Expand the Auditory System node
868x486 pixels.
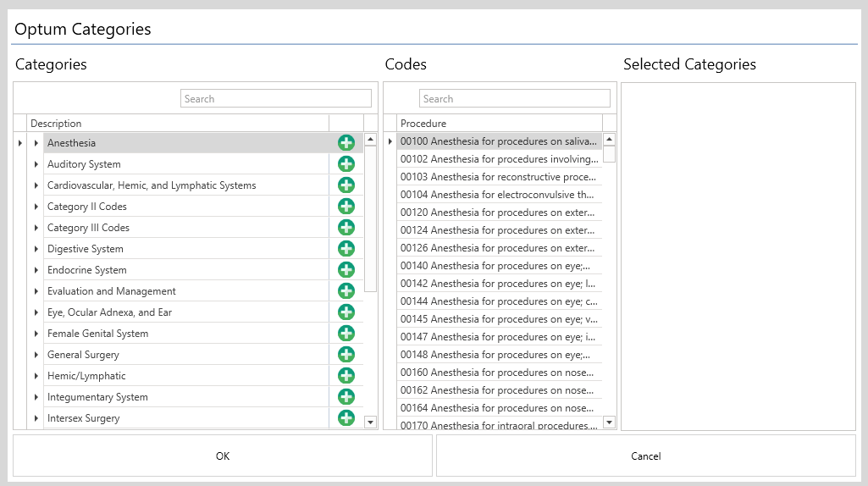[36, 164]
